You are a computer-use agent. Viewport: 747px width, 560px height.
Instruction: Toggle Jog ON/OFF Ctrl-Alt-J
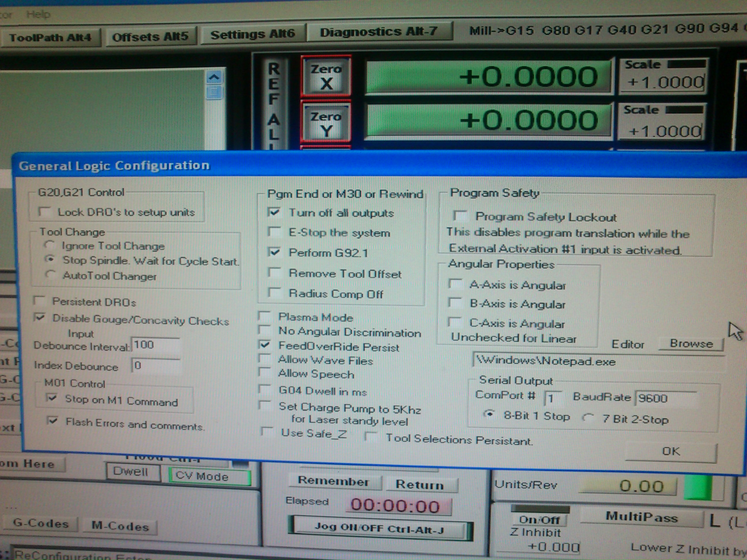pyautogui.click(x=380, y=528)
